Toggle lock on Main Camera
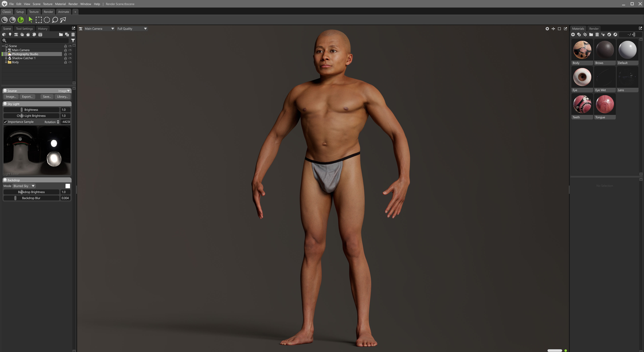This screenshot has width=644, height=352. pyautogui.click(x=65, y=50)
